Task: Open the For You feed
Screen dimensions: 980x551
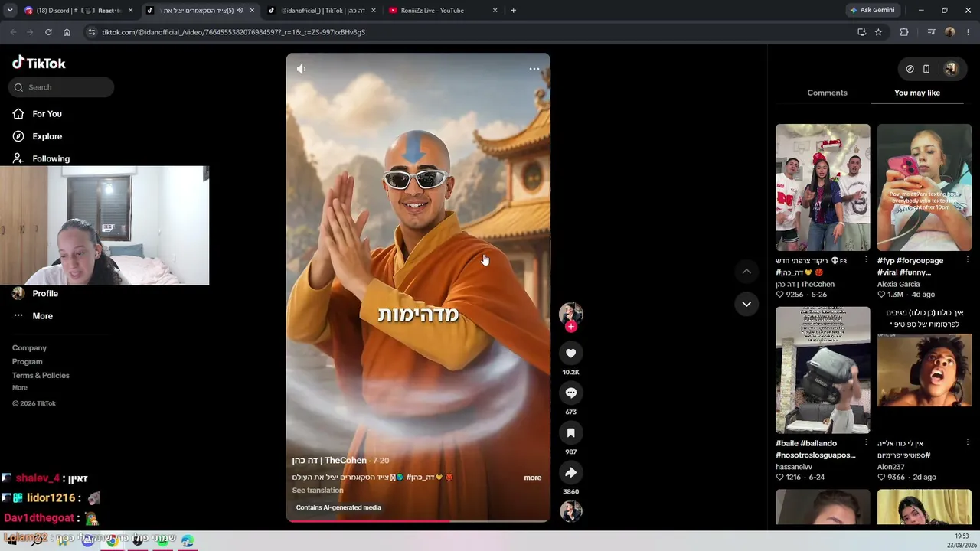Action: point(38,114)
